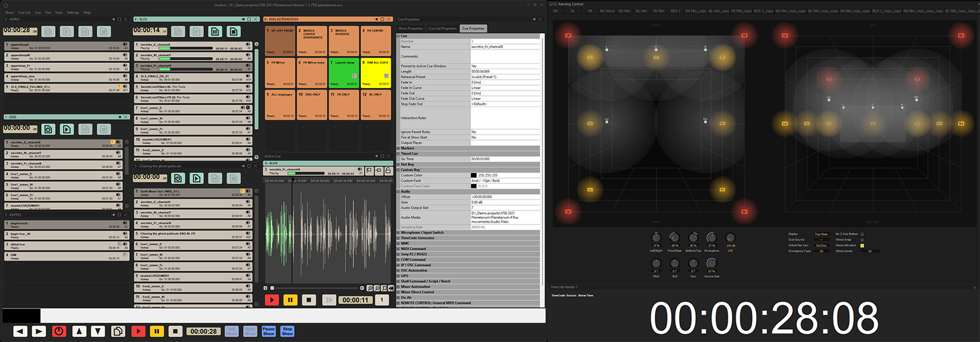Click scroll-down arrow of 4 - SLOS list

pos(256,157)
